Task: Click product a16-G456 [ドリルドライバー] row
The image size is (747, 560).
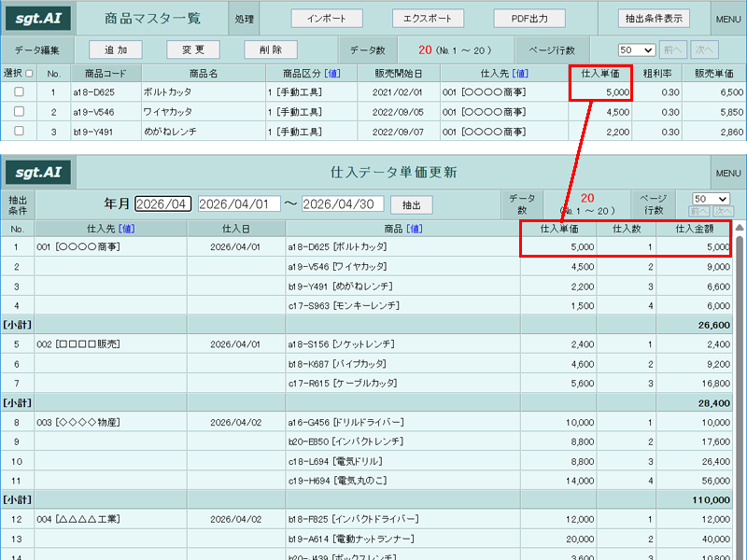Action: pos(402,423)
